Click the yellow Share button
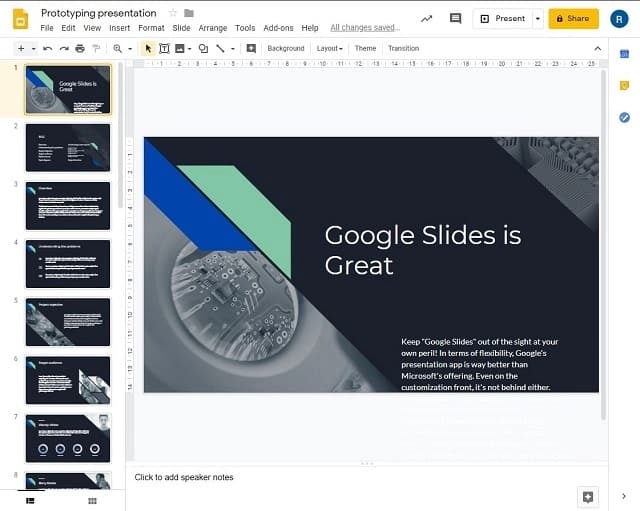The image size is (640, 511). (573, 19)
